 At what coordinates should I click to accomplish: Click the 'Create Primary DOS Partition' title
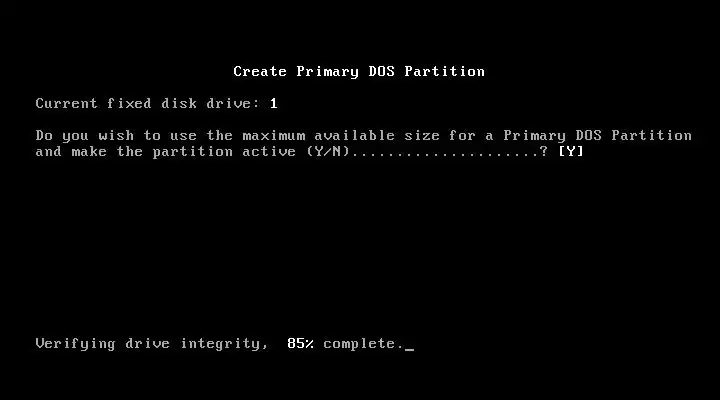click(x=359, y=72)
